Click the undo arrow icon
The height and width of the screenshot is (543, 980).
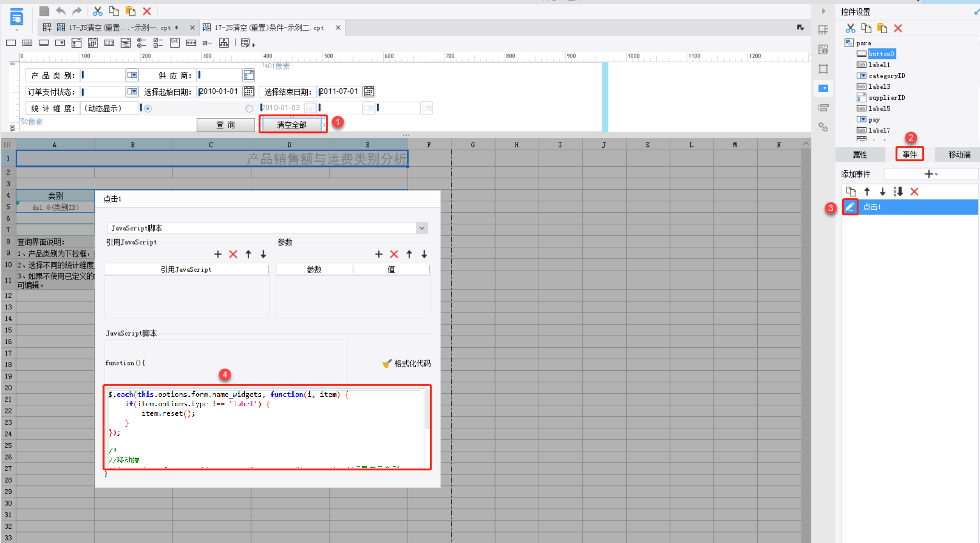click(61, 11)
